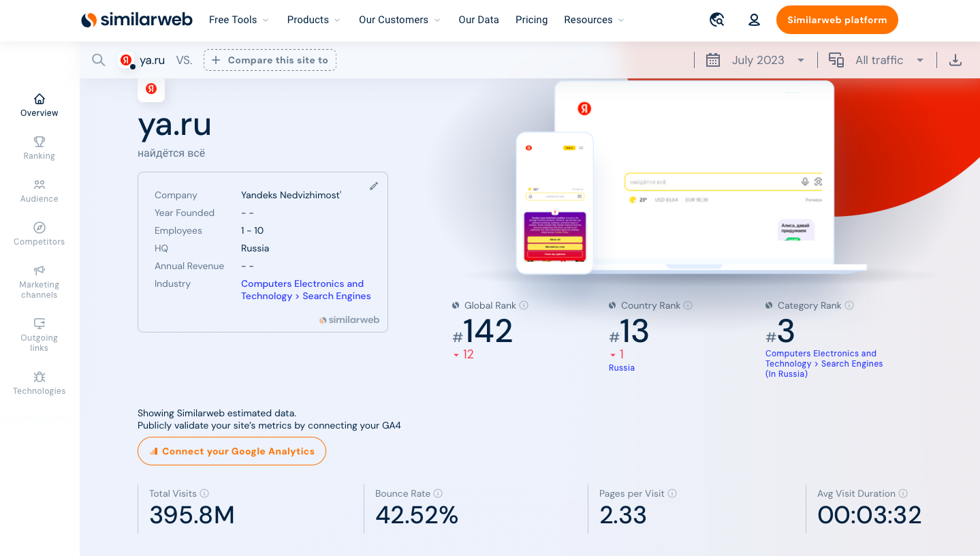
Task: Click the Similarweb platform button
Action: (837, 20)
